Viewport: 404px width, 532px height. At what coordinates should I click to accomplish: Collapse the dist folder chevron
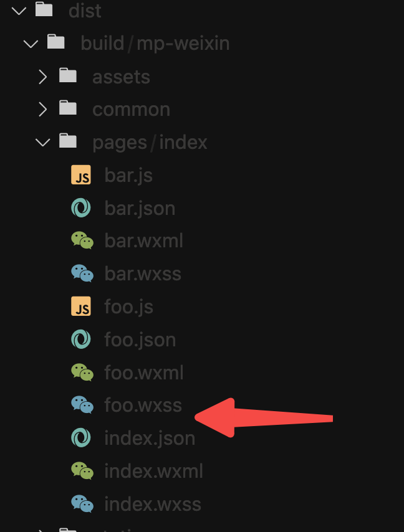tap(19, 11)
